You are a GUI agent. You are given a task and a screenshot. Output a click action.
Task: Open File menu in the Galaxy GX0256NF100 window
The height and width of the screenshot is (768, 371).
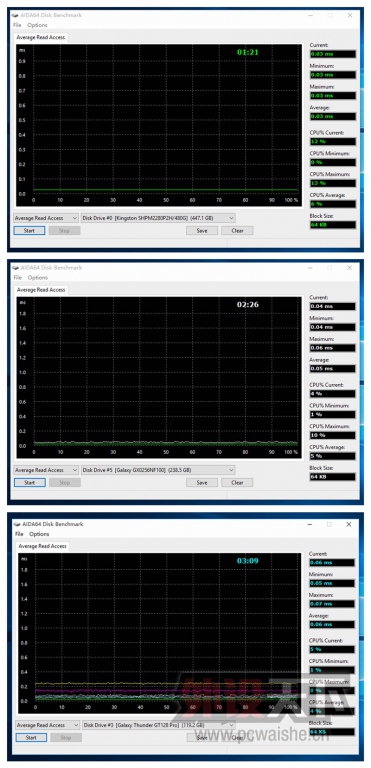(x=18, y=278)
